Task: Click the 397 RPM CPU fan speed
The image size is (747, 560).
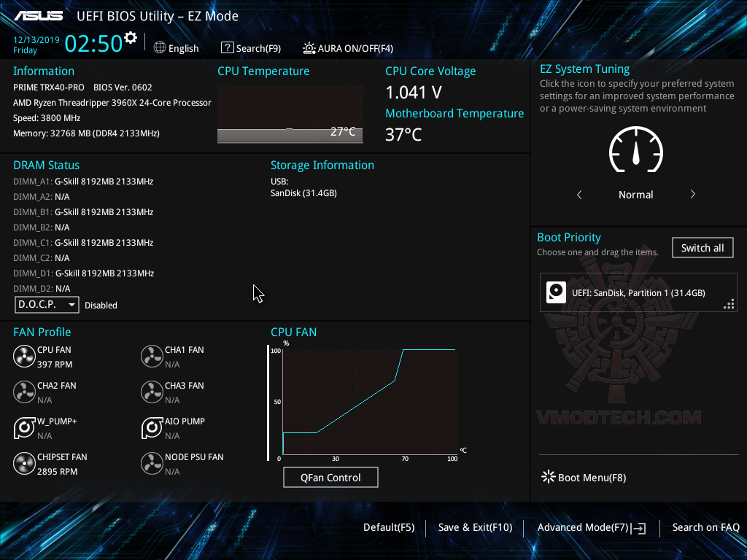Action: click(x=55, y=365)
